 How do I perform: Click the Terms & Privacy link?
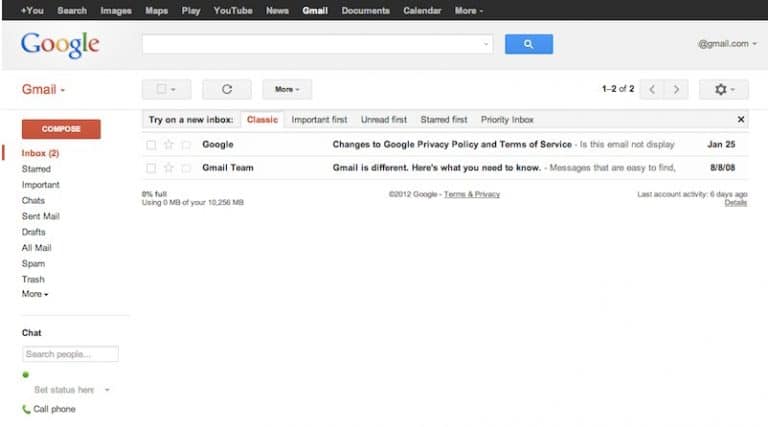[472, 194]
